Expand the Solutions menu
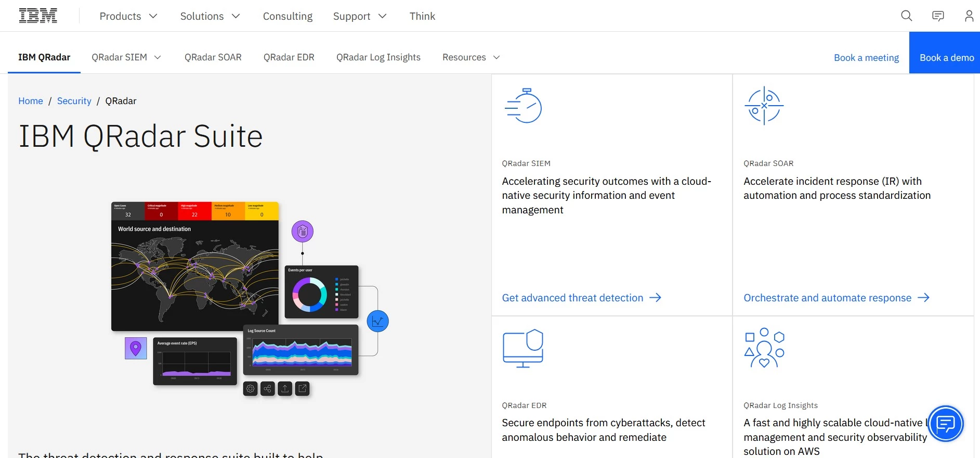The image size is (980, 458). (210, 16)
